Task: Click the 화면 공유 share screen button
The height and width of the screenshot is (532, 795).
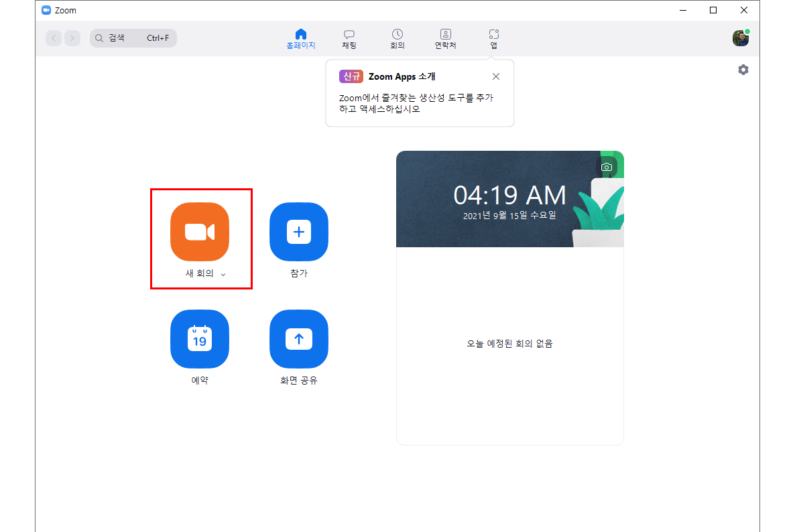Action: click(x=299, y=338)
